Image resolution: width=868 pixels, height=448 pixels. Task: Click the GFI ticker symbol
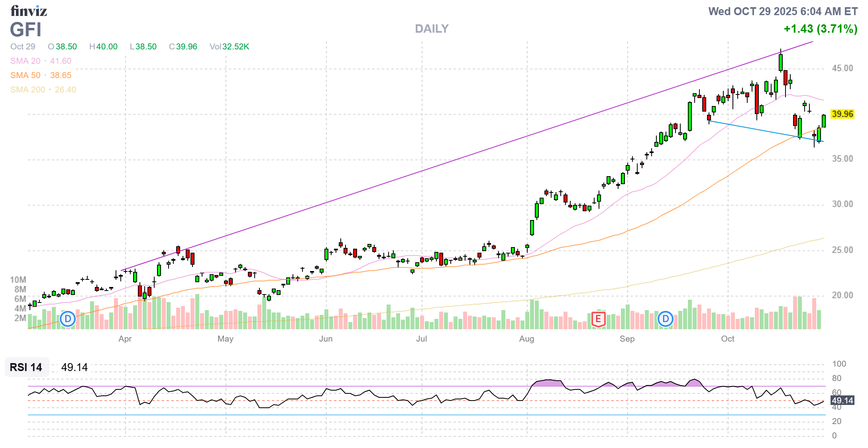point(26,30)
